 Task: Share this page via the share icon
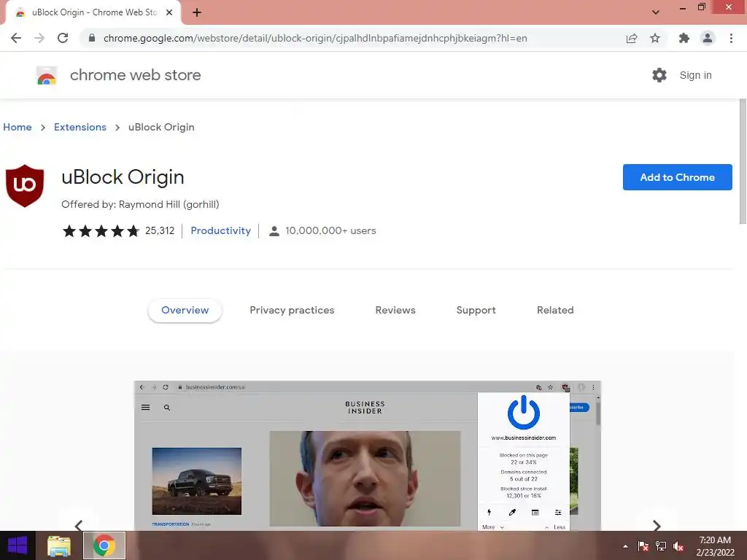631,38
